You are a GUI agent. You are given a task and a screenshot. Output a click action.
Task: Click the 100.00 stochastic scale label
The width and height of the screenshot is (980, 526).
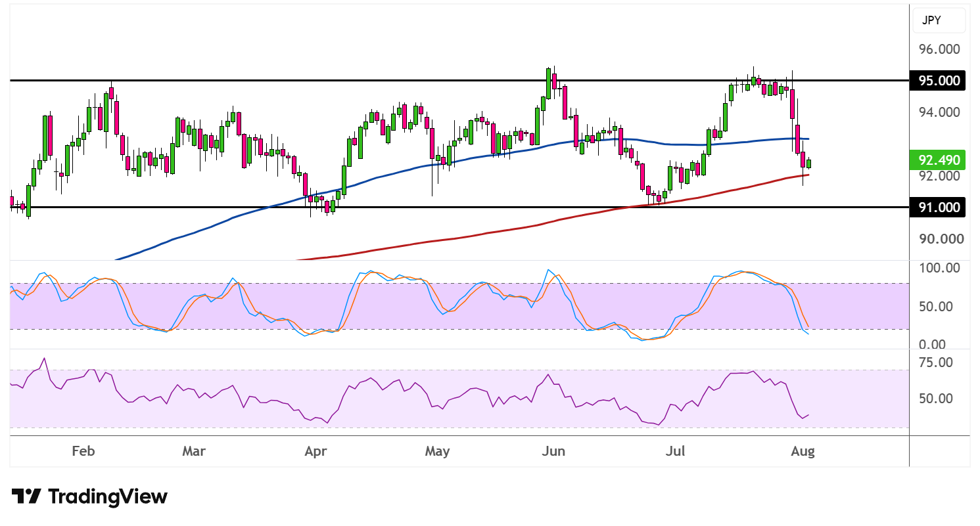(939, 268)
